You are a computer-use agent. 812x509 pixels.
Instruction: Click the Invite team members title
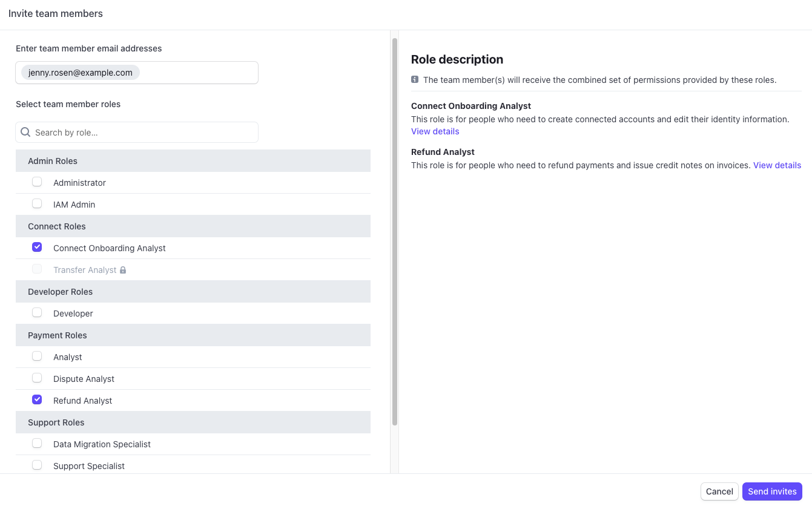pos(56,13)
